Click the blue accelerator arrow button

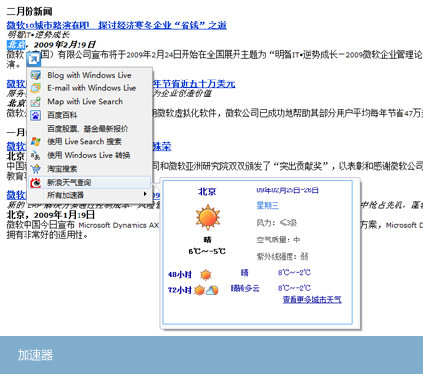(x=34, y=60)
